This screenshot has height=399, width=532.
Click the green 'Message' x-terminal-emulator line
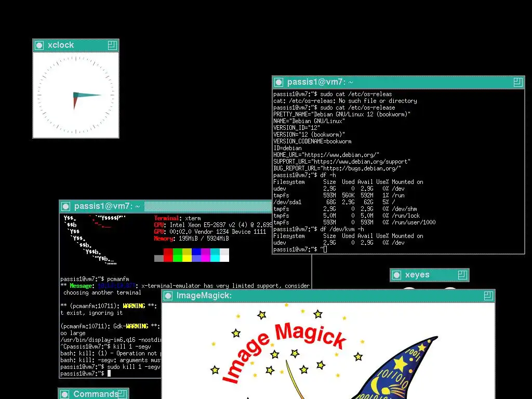185,286
